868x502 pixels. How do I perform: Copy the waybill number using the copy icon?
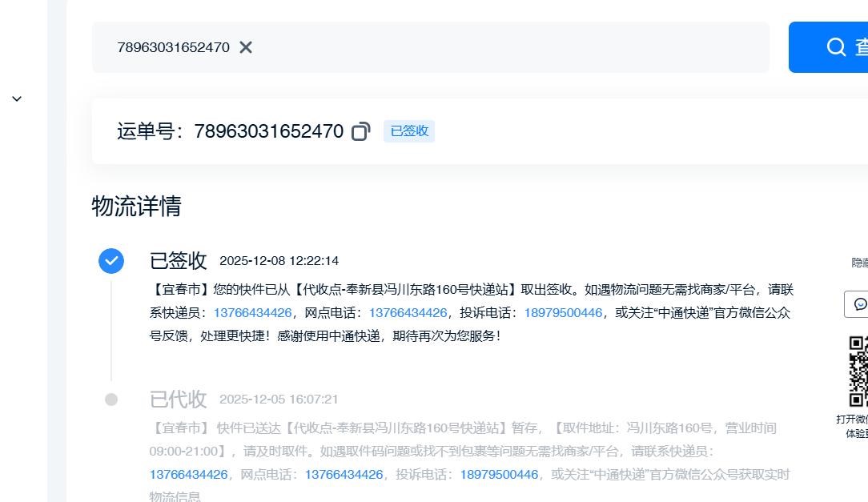tap(360, 131)
